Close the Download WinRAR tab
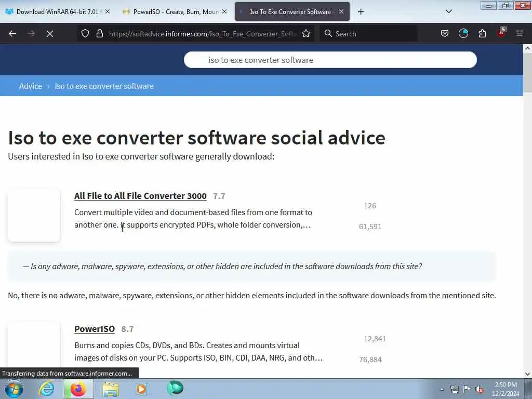 click(x=108, y=11)
